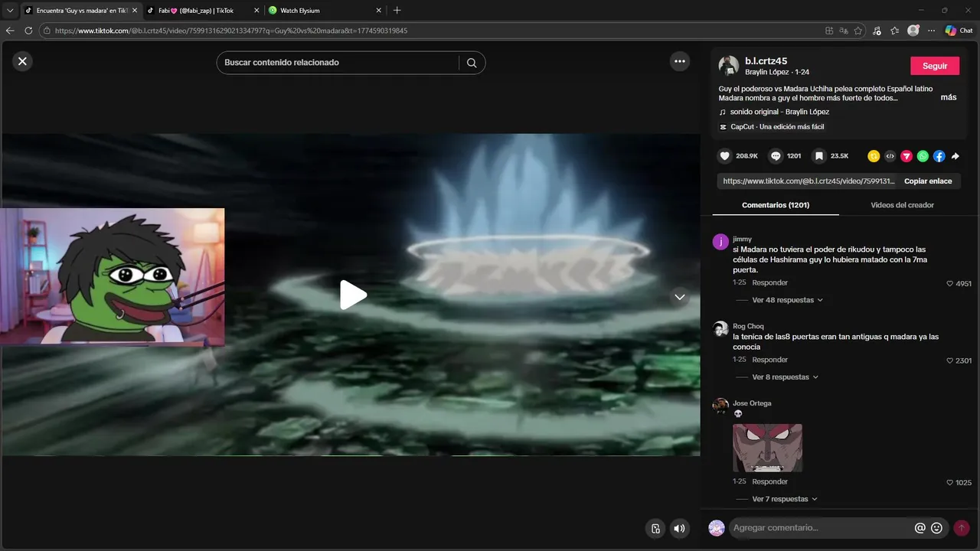
Task: Go to next video with down chevron
Action: click(x=680, y=297)
